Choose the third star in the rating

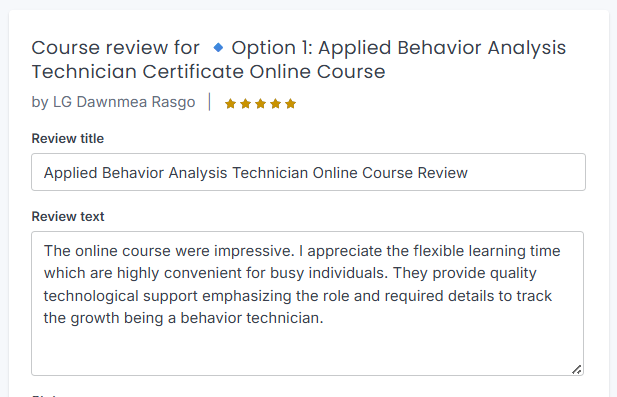pos(260,103)
